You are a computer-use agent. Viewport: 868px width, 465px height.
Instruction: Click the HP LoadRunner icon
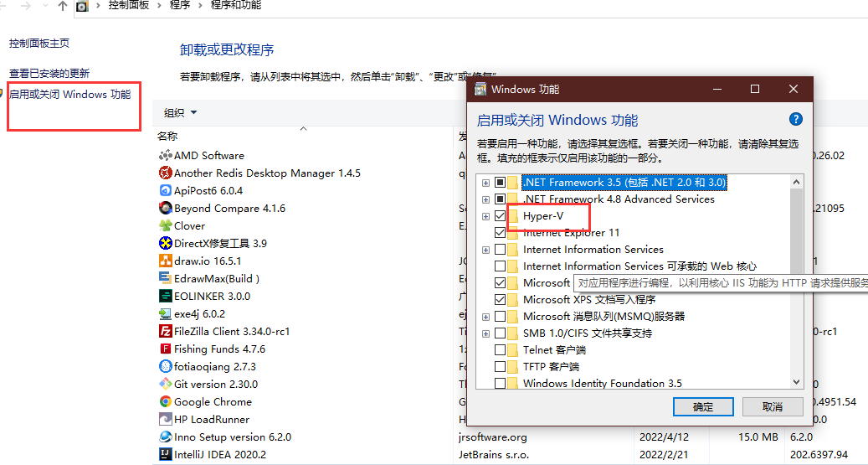point(165,419)
